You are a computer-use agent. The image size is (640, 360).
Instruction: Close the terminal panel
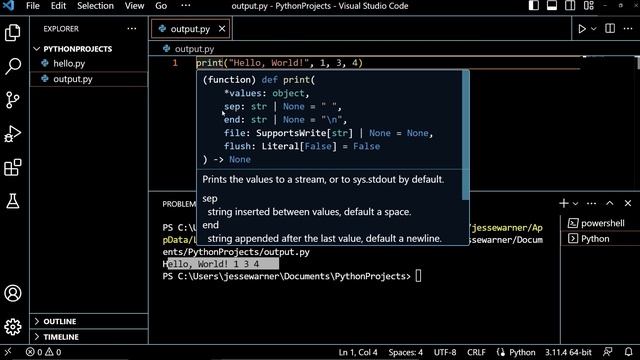[x=628, y=203]
